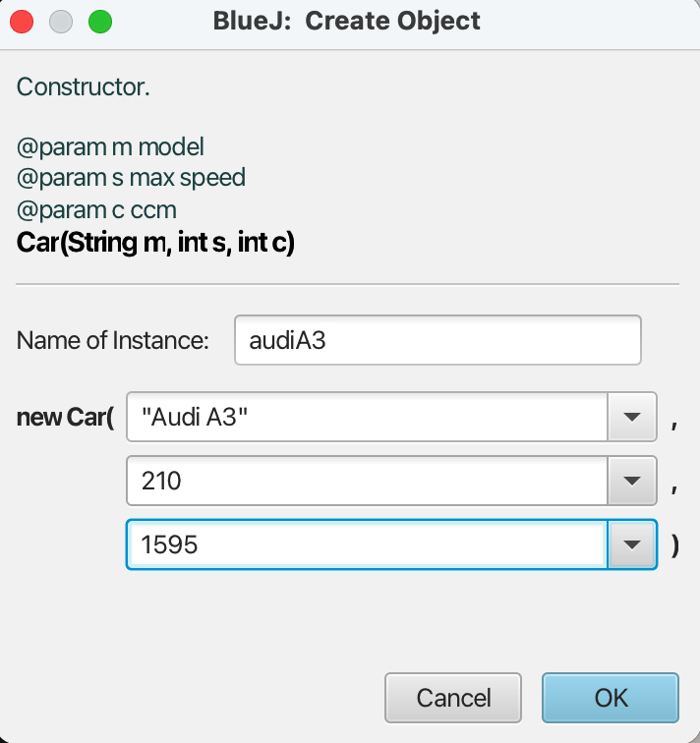Click the "@param c ccm" comment line
This screenshot has width=700, height=743.
[97, 209]
